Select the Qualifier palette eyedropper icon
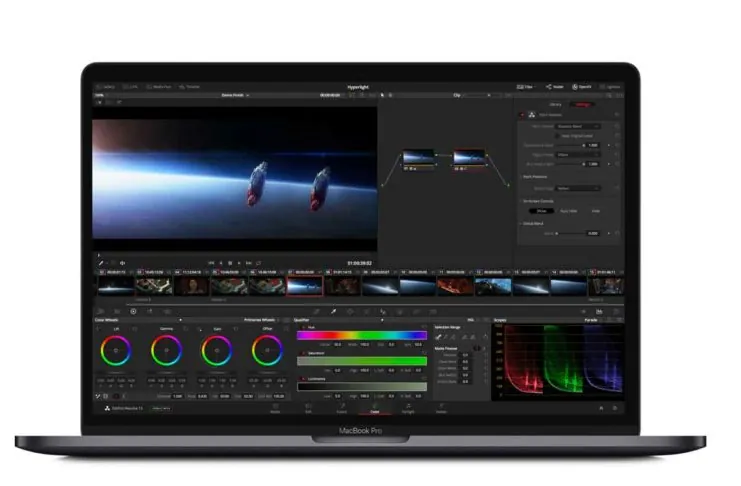The width and height of the screenshot is (741, 486). pyautogui.click(x=333, y=312)
